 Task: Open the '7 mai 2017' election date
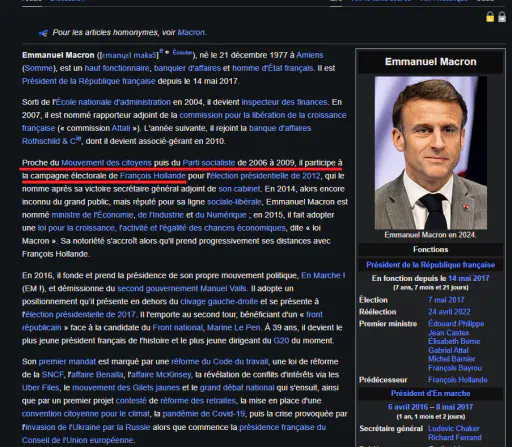click(446, 300)
